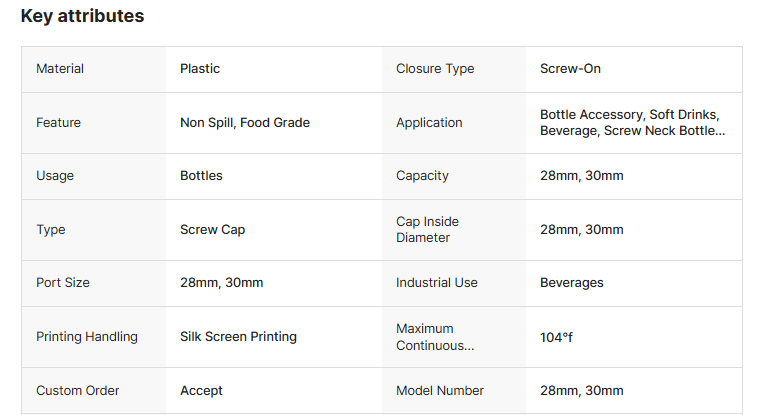Viewport: 761px width, 415px height.
Task: Select the Non Spill, Food Grade value
Action: (245, 123)
